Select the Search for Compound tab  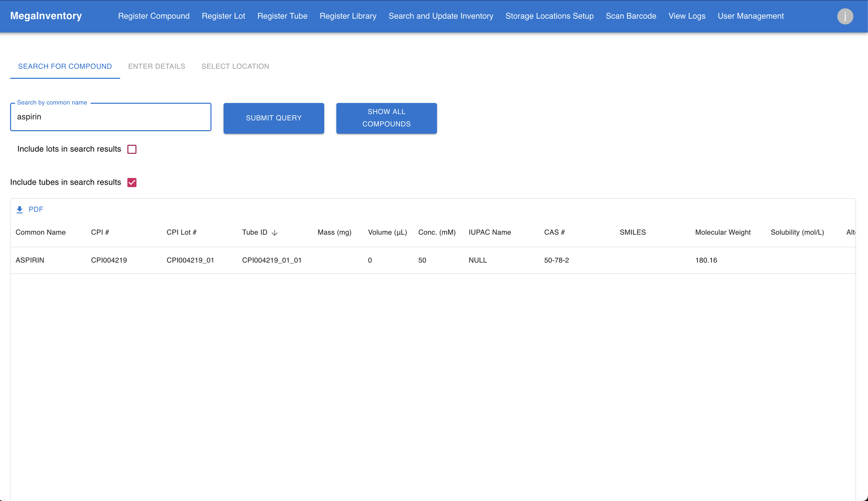point(65,66)
